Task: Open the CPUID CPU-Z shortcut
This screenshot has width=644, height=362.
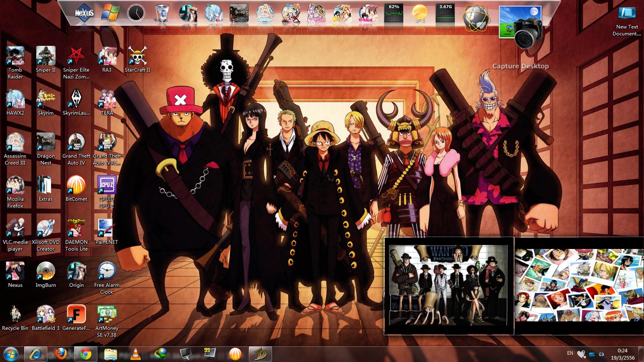Action: point(107,191)
